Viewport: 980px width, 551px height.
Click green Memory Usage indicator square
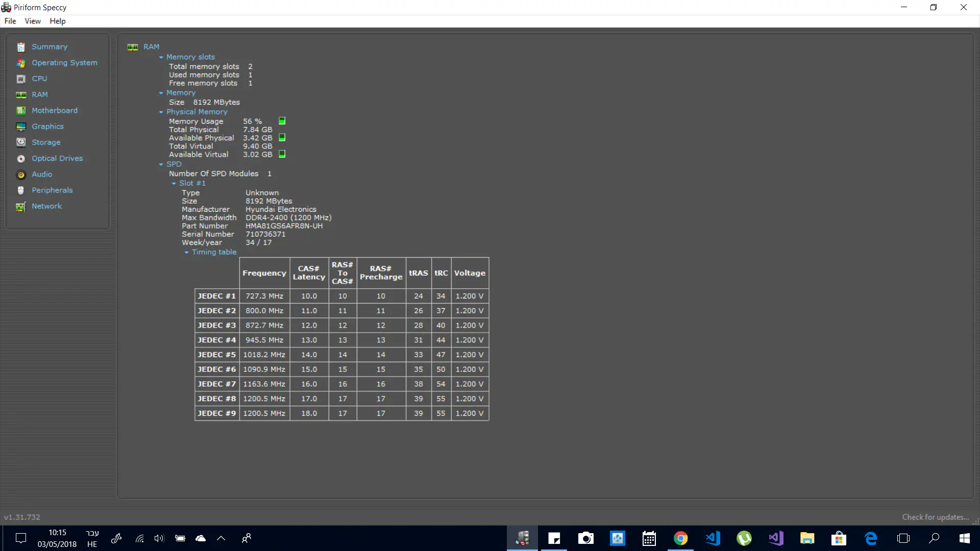pyautogui.click(x=282, y=121)
